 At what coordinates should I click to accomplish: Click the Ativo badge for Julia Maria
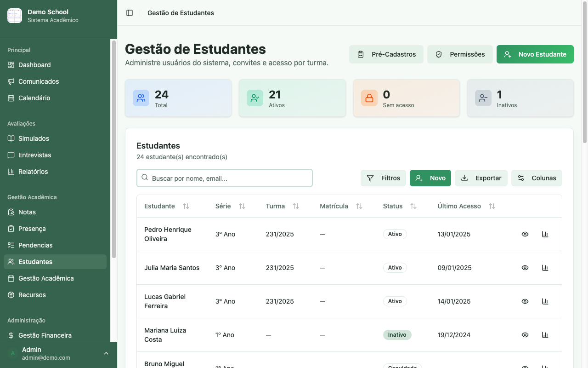[x=395, y=268]
